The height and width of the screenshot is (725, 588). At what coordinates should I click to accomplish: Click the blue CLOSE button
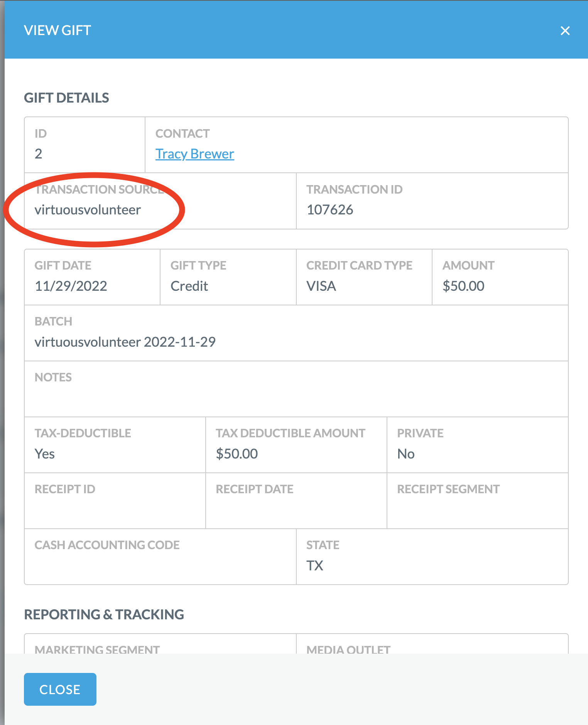click(60, 689)
